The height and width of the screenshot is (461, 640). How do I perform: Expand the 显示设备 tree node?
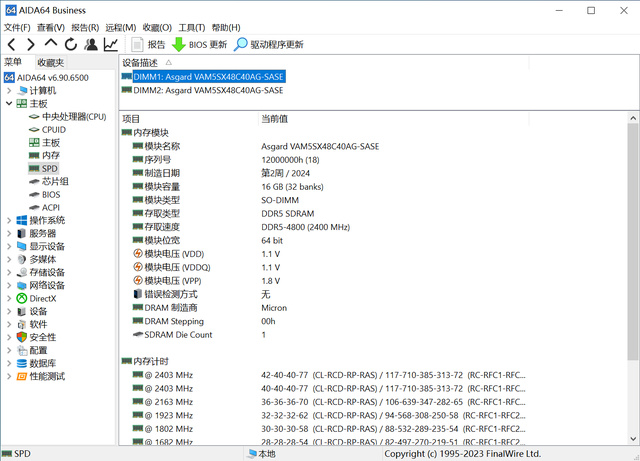9,246
